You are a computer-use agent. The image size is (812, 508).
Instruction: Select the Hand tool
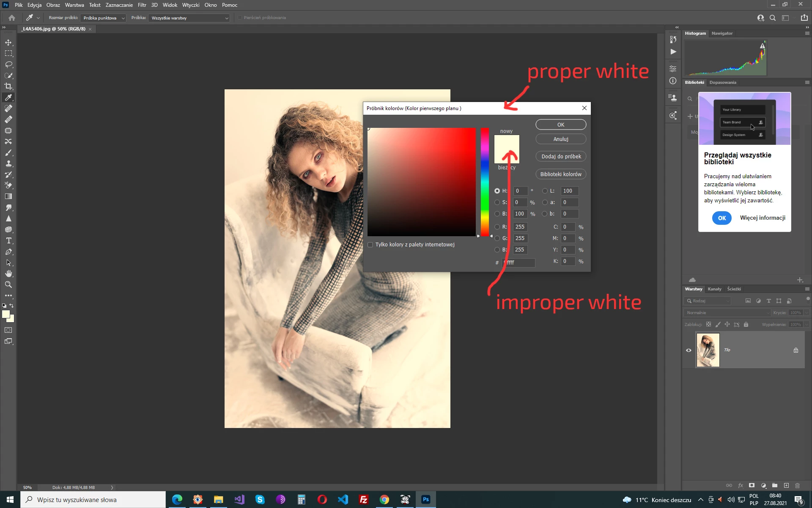point(8,273)
